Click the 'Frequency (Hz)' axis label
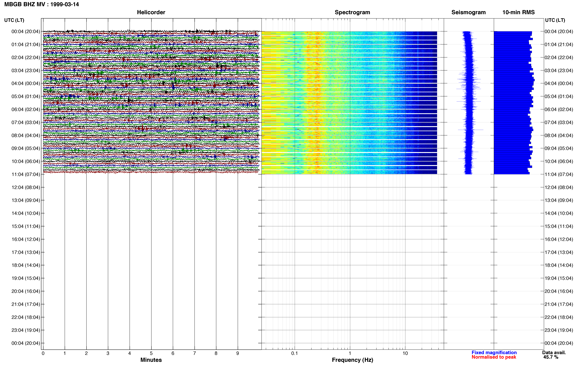The width and height of the screenshot is (588, 368). point(352,360)
